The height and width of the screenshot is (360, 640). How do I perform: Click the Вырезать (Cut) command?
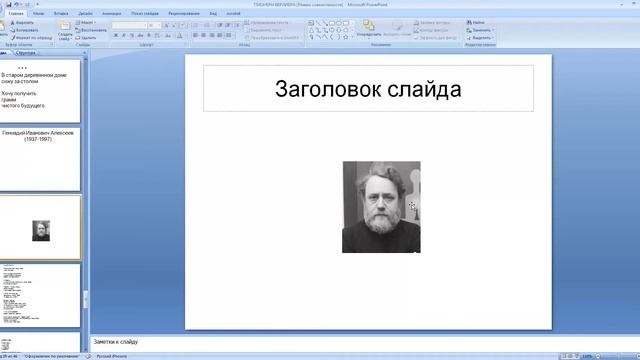coord(22,22)
